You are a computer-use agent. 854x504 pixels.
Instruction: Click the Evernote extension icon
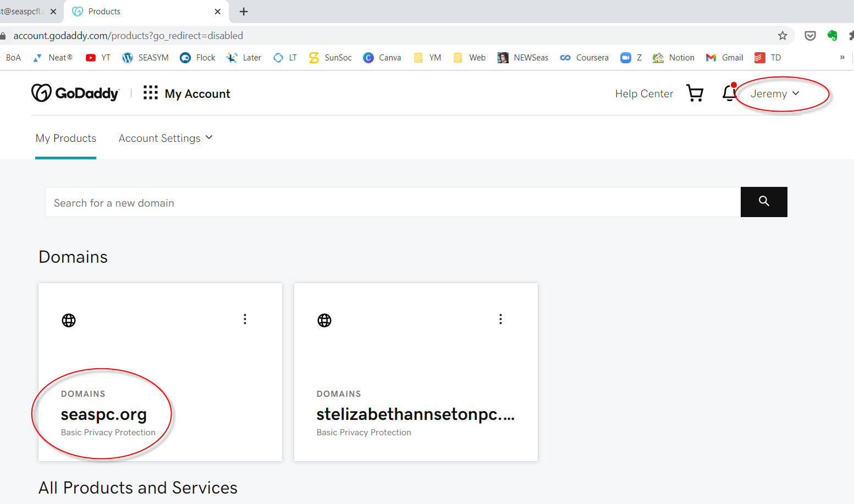832,36
